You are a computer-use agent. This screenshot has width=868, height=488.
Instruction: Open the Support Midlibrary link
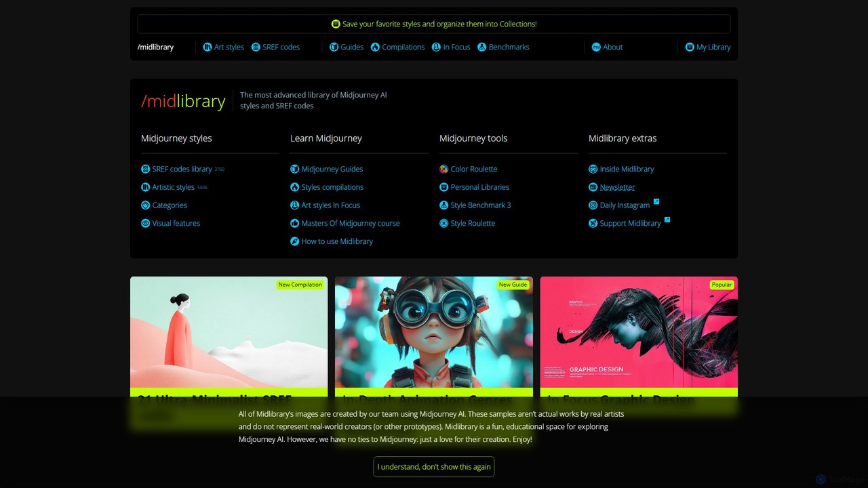(631, 223)
